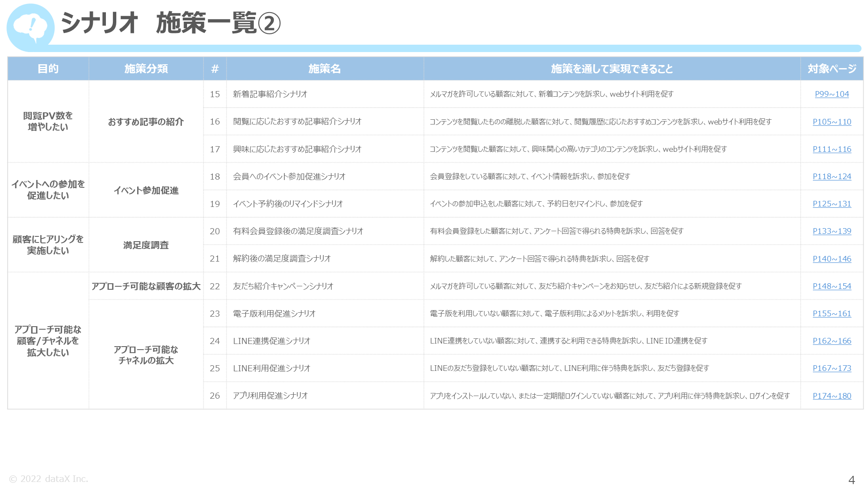This screenshot has height=488, width=868.
Task: Select description about 予約日をリマインド
Action: pyautogui.click(x=612, y=204)
